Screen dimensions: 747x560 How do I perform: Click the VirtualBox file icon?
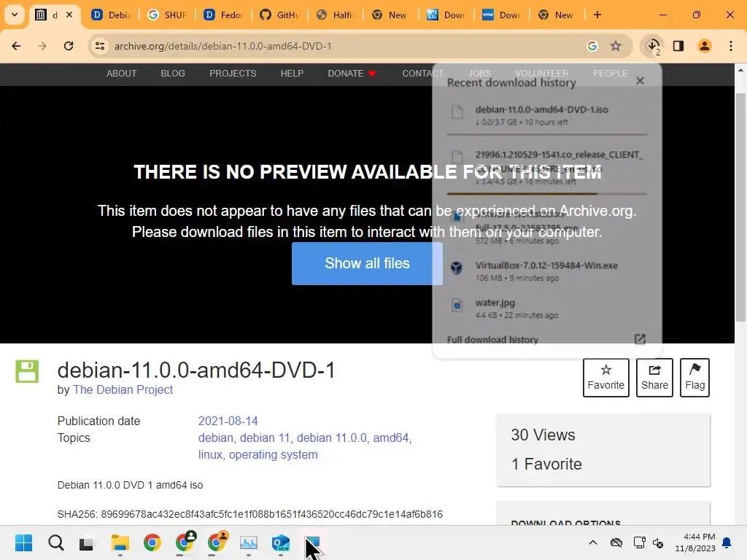click(x=457, y=268)
